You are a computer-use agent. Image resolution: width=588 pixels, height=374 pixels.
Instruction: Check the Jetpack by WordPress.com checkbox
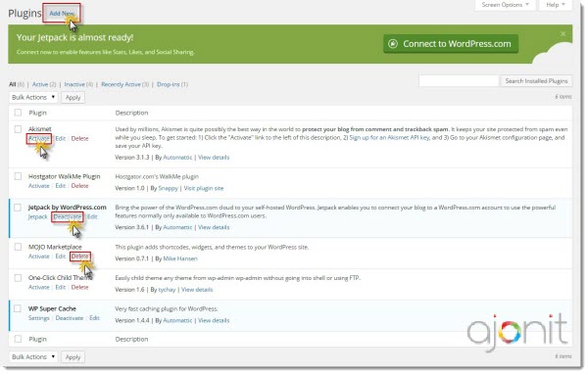tap(18, 208)
